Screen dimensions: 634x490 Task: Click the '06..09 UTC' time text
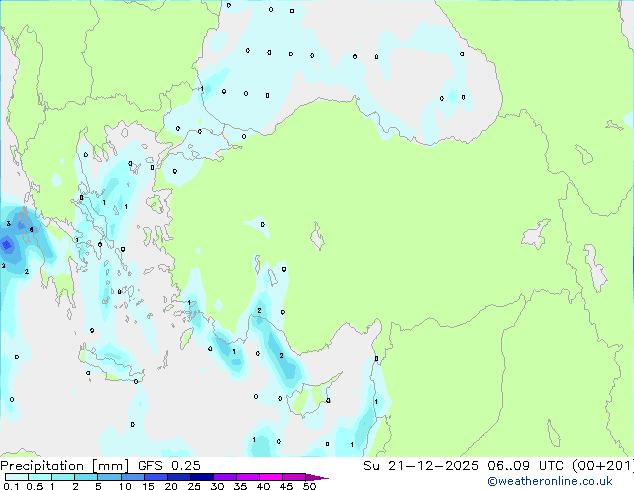[x=525, y=466]
